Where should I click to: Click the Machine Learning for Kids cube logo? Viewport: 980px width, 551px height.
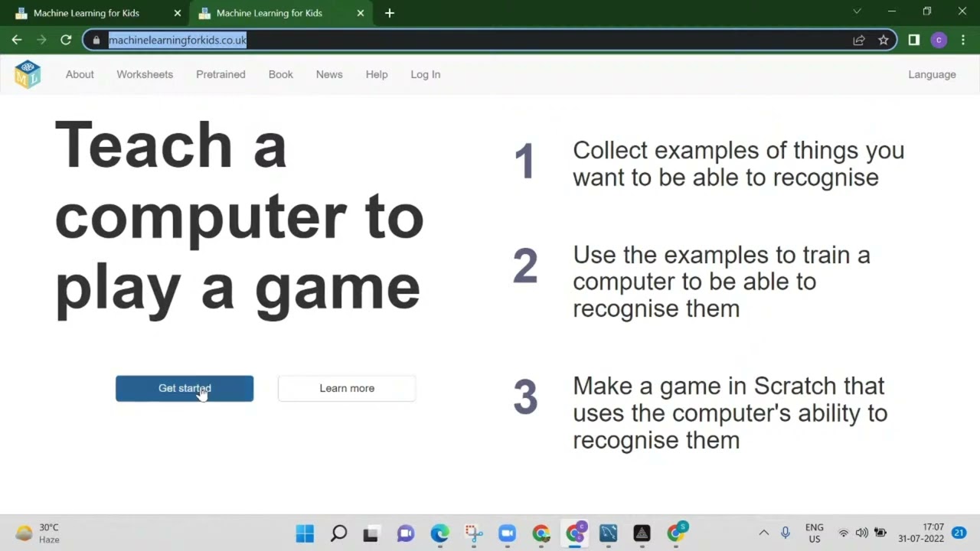(x=28, y=74)
